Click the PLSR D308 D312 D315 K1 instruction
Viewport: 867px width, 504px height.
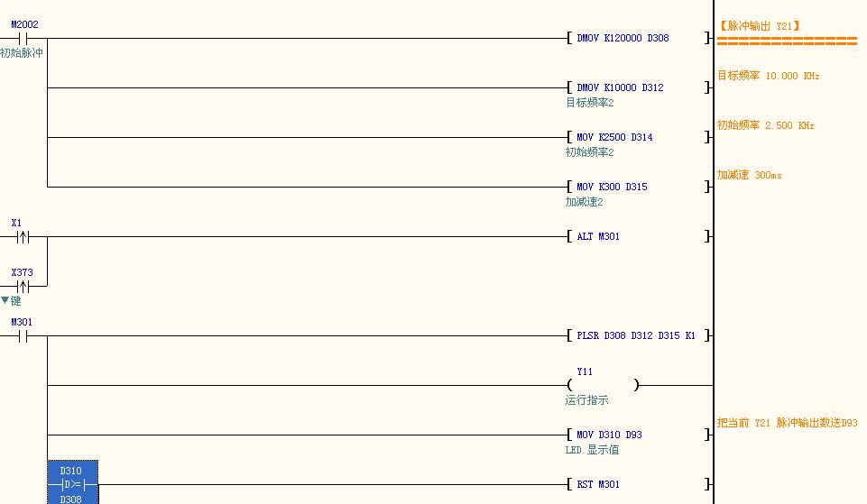pyautogui.click(x=636, y=336)
